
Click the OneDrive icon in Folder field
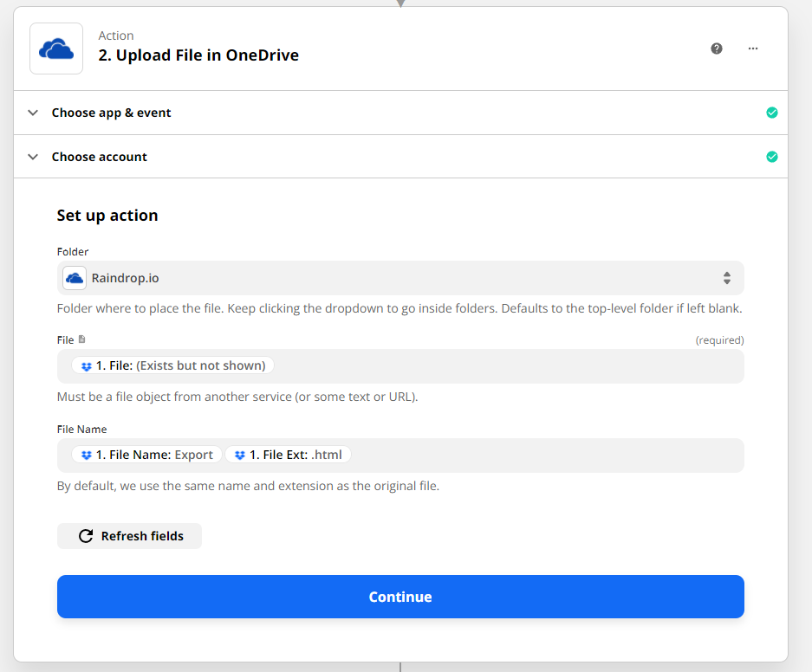click(x=75, y=278)
